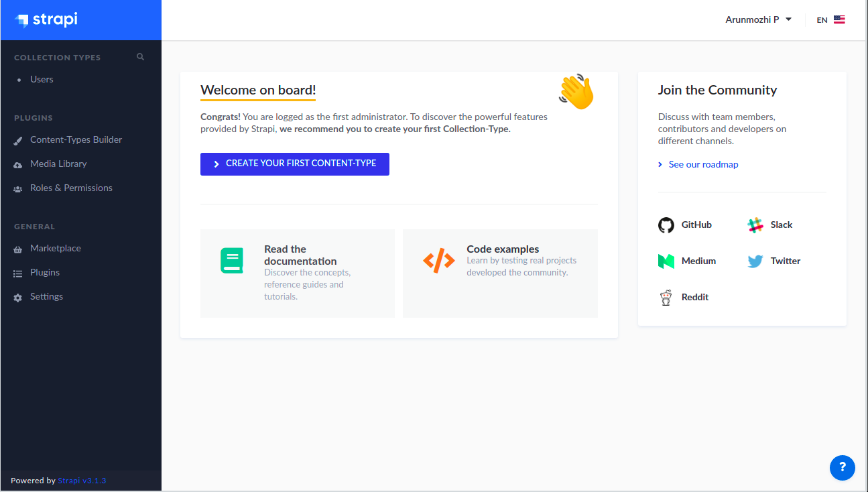
Task: Open the Medium community link
Action: (x=687, y=261)
